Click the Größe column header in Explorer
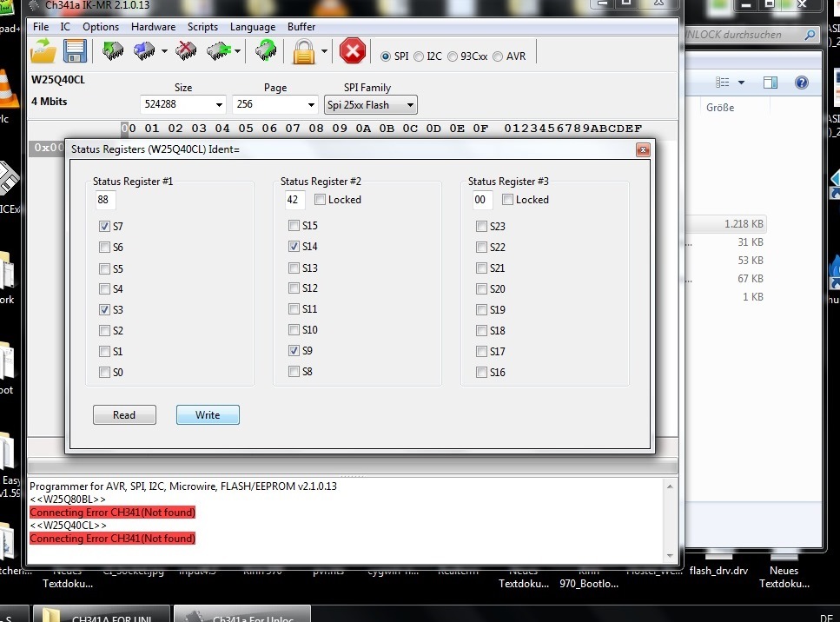The width and height of the screenshot is (840, 622). point(720,108)
